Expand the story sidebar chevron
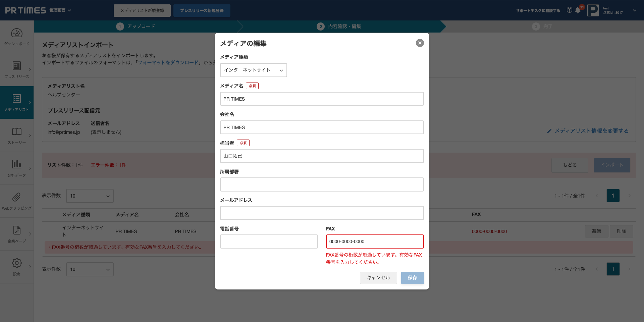The image size is (644, 322). tap(30, 136)
